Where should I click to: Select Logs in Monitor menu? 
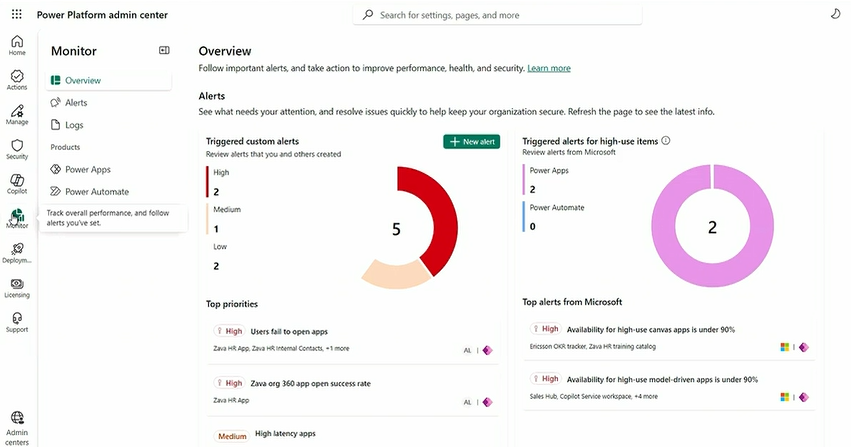[74, 125]
